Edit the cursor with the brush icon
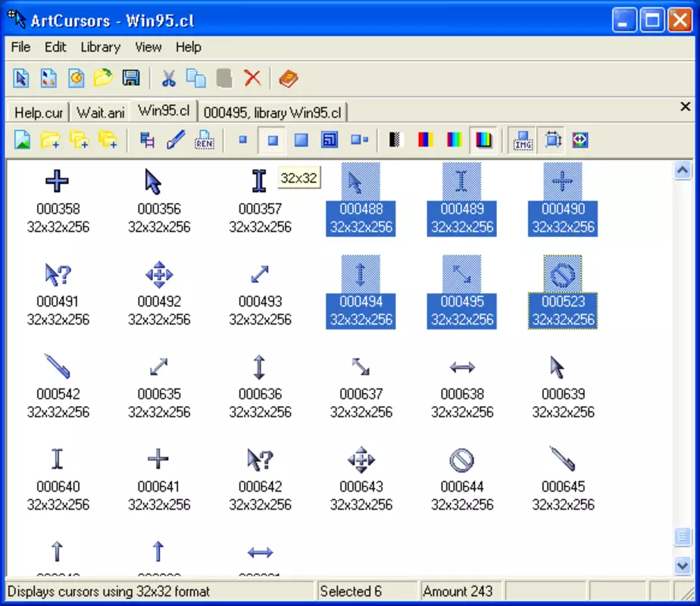This screenshot has width=700, height=606. click(x=176, y=140)
